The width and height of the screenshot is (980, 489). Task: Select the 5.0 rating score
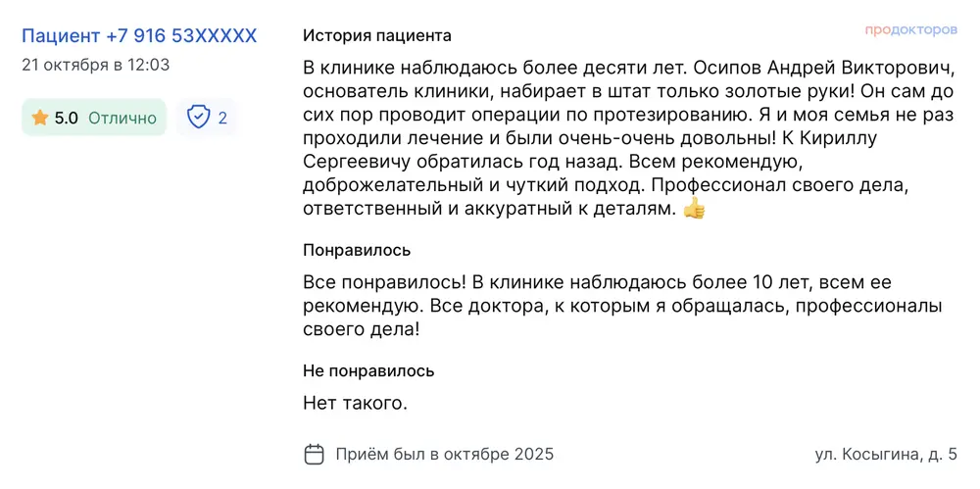pyautogui.click(x=67, y=118)
